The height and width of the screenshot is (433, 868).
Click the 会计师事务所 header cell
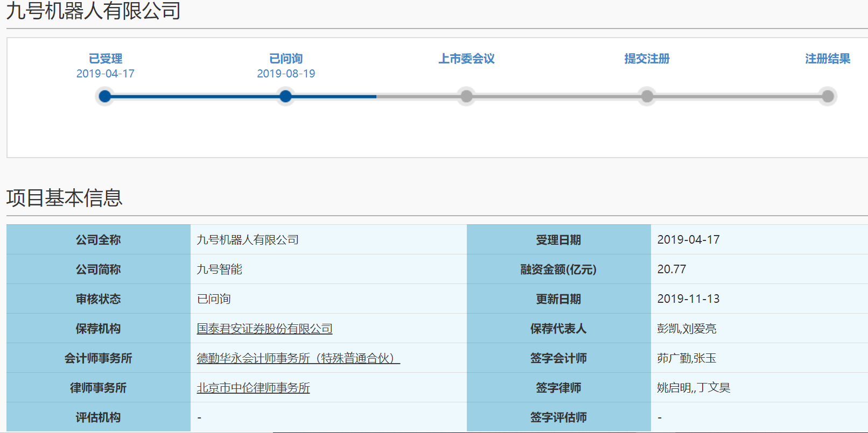tap(99, 358)
